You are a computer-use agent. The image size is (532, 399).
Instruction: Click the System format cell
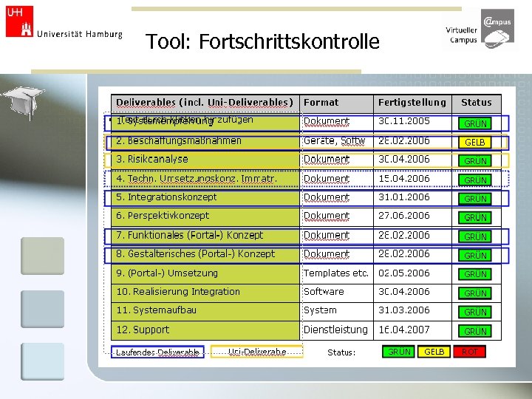tap(336, 312)
